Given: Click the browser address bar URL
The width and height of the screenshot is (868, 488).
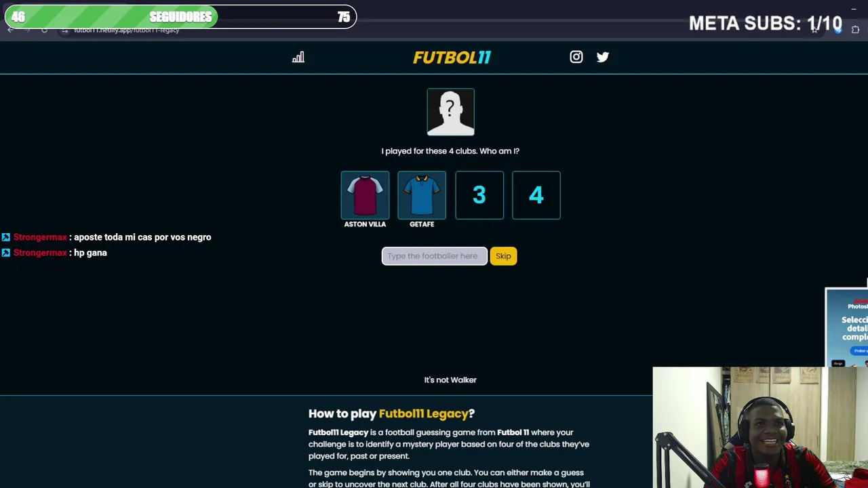Looking at the screenshot, I should 126,30.
